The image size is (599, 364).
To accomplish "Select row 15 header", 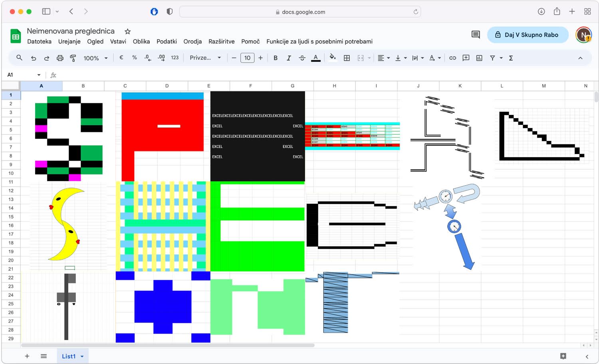I will [11, 217].
